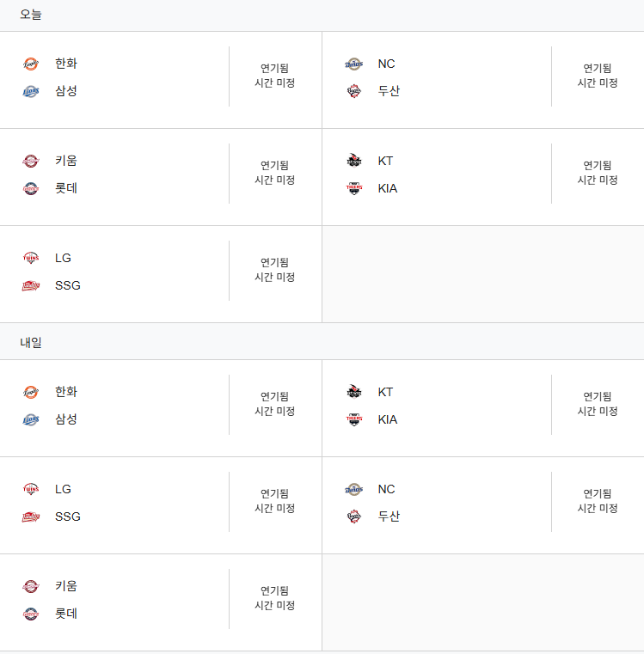Click the Kiwoom Heroes logo under 오늘
The width and height of the screenshot is (644, 654).
point(31,161)
